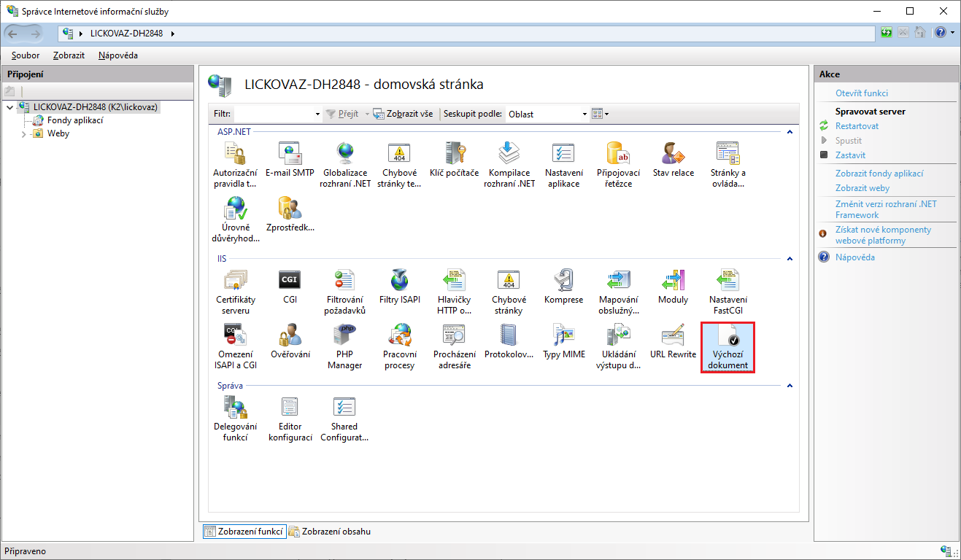Collapse the LICKOVAZ-DH2848 server tree node
Image resolution: width=961 pixels, height=560 pixels.
pyautogui.click(x=9, y=107)
